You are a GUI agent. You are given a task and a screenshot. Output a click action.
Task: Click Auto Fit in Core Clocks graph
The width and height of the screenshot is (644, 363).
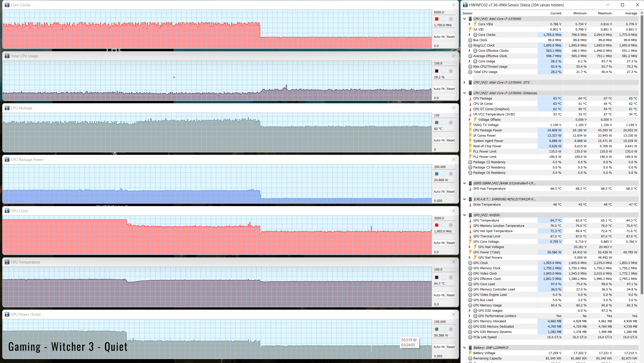pyautogui.click(x=439, y=37)
